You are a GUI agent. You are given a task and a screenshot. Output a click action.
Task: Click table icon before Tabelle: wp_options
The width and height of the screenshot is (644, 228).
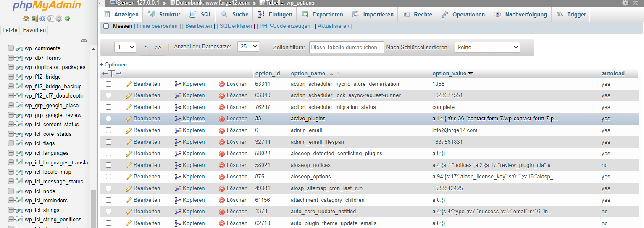(263, 3)
